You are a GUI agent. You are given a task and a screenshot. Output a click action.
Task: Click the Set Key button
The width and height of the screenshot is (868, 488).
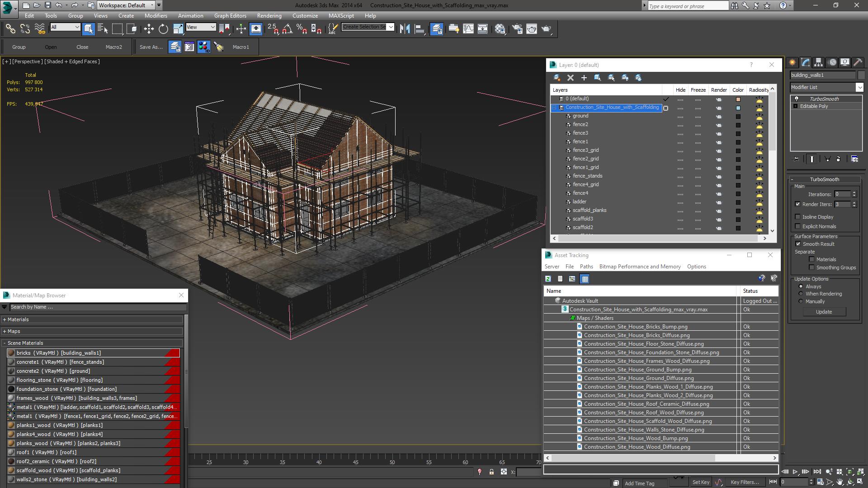pyautogui.click(x=701, y=482)
